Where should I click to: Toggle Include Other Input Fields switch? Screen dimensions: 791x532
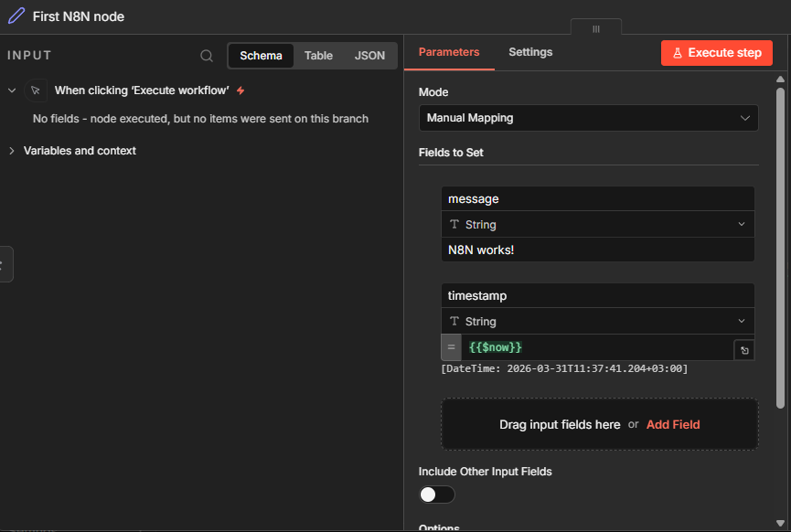click(x=436, y=495)
